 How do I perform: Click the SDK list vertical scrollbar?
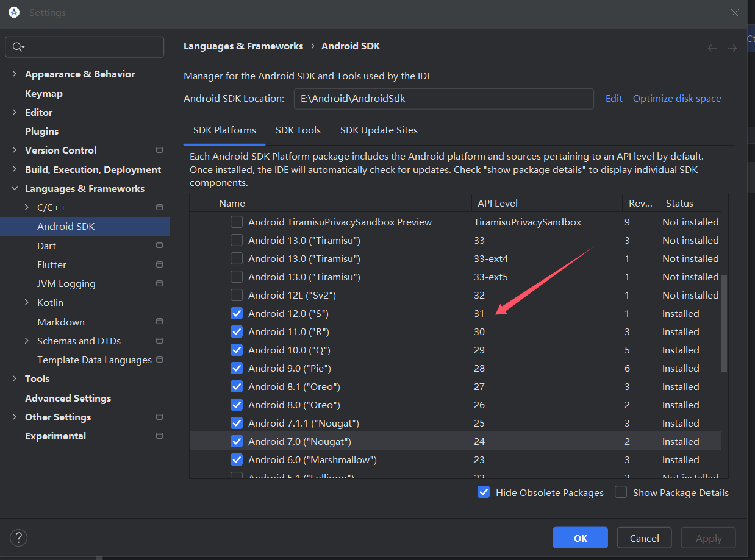724,323
